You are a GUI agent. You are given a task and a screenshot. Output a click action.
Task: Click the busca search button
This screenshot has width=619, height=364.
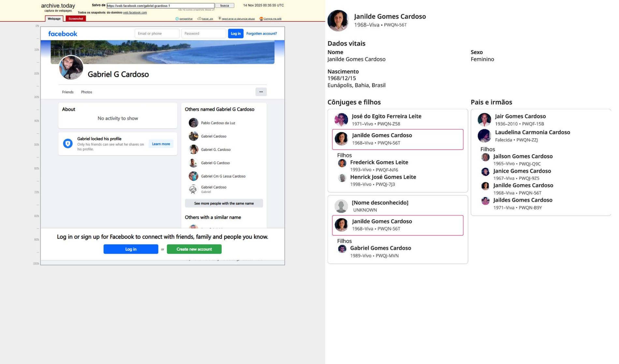[224, 6]
